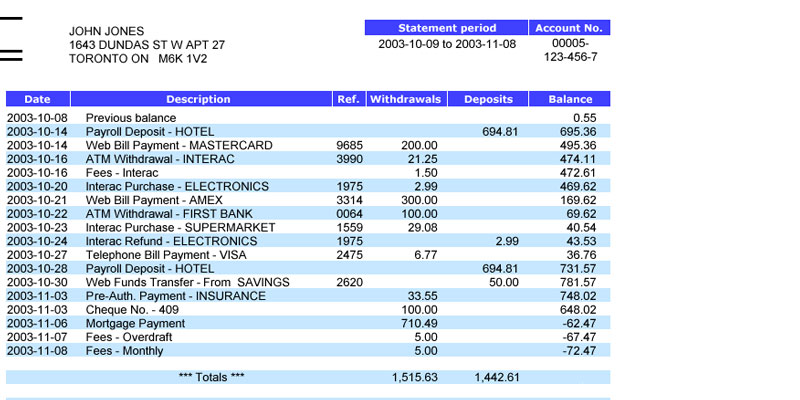Click the Date column header
The image size is (800, 400).
click(38, 99)
